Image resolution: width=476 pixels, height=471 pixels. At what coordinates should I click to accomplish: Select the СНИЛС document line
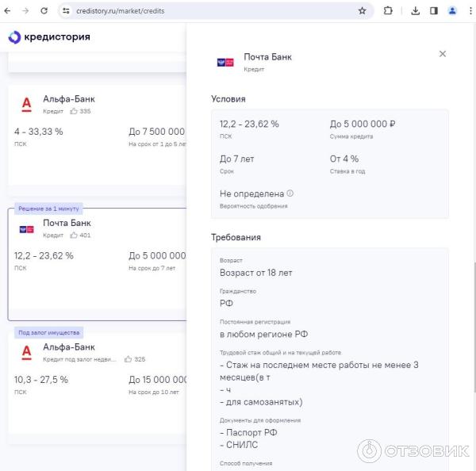(239, 445)
